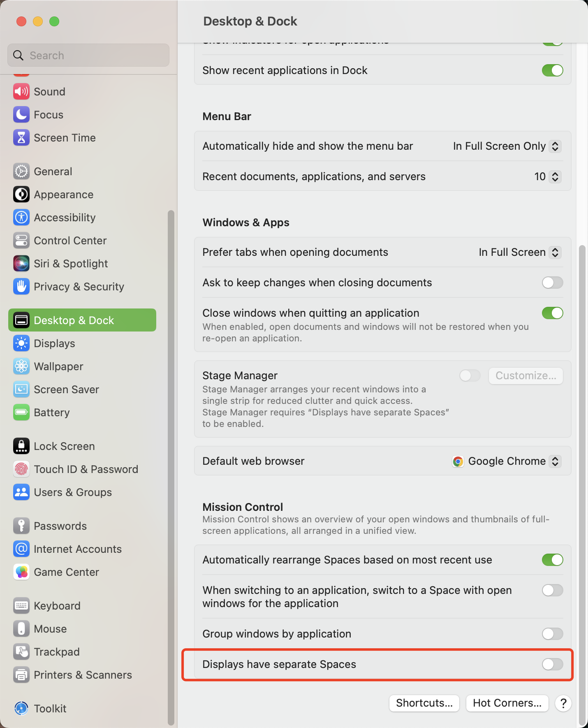Select the Game Center icon
The width and height of the screenshot is (588, 728).
21,572
